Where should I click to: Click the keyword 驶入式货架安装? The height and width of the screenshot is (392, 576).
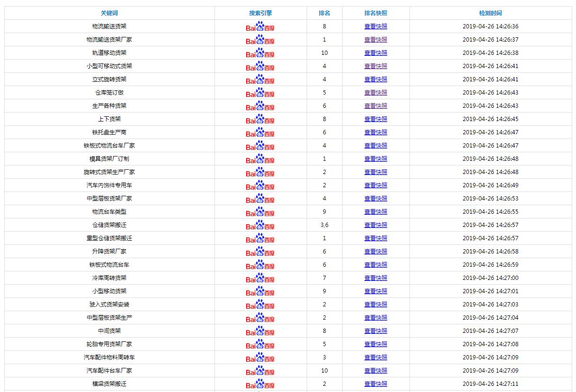pos(109,305)
